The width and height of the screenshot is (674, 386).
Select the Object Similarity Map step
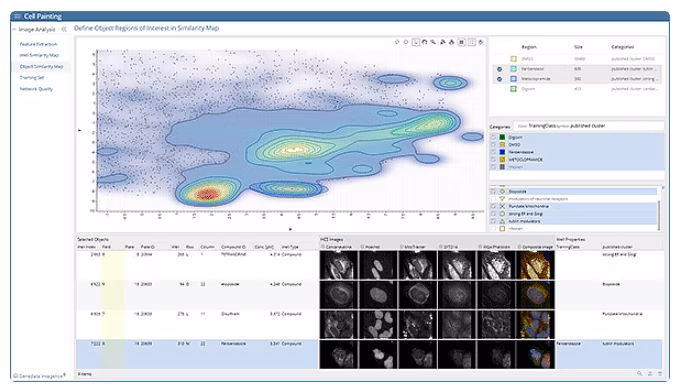tap(41, 67)
